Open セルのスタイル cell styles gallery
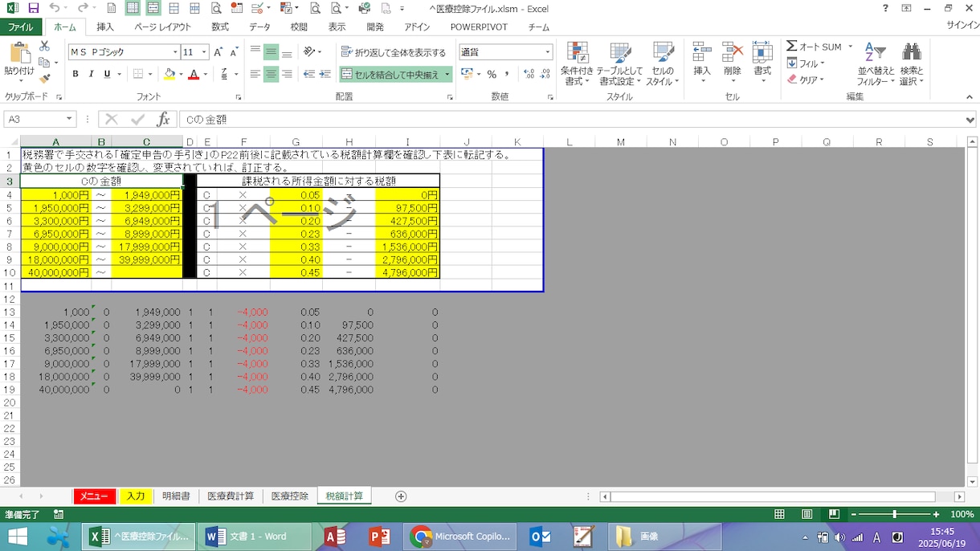The height and width of the screenshot is (551, 980). pyautogui.click(x=663, y=63)
